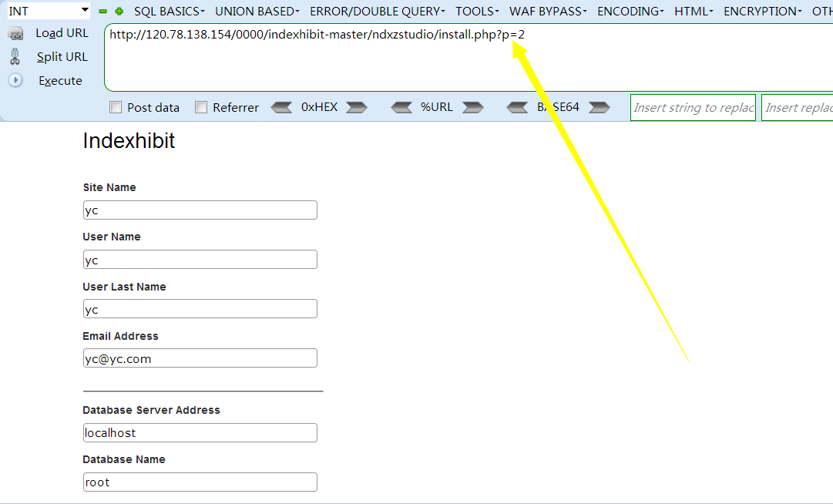Click the Execute text button
Viewport: 833px width, 504px height.
[x=60, y=81]
